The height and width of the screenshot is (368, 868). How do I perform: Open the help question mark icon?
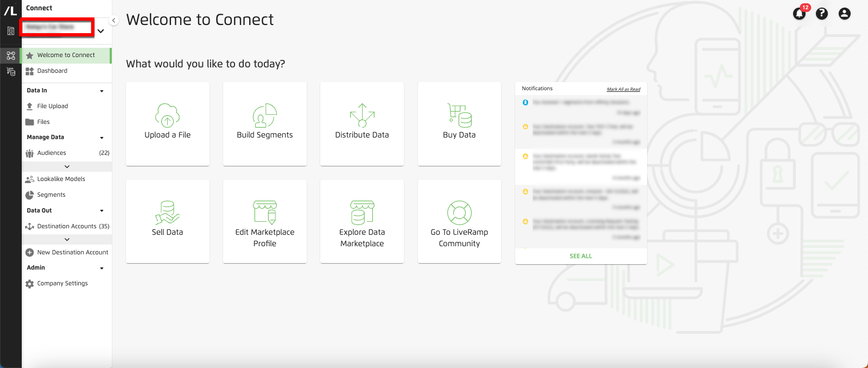(x=822, y=14)
